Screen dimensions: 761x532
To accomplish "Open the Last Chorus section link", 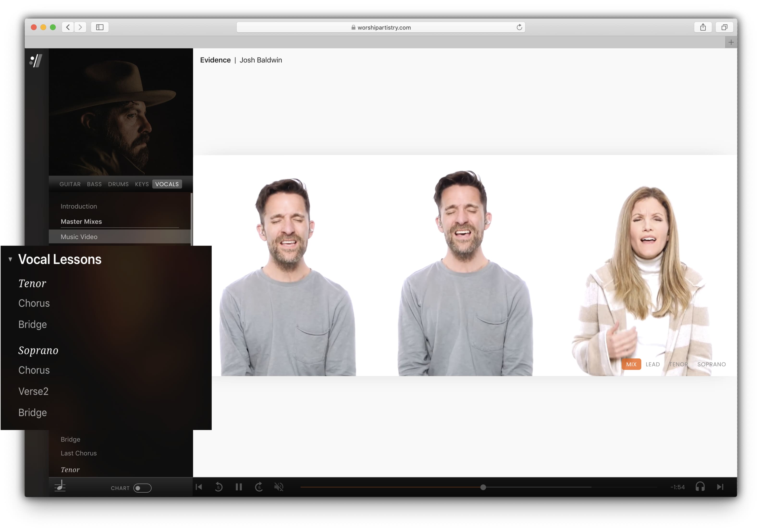I will point(79,453).
